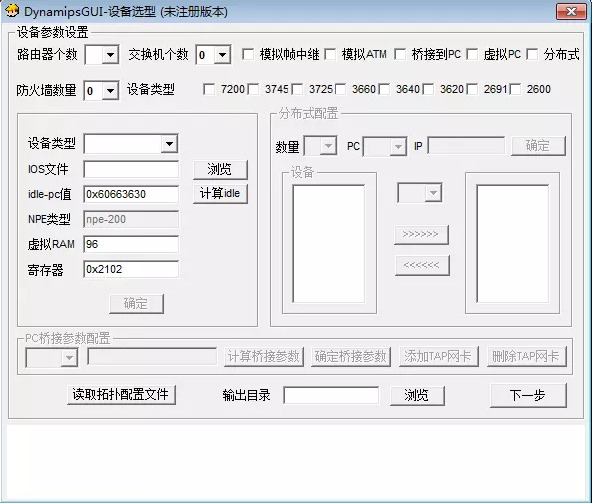This screenshot has height=503, width=592.
Task: Click 浏览 beside 输出目录
Action: point(417,396)
